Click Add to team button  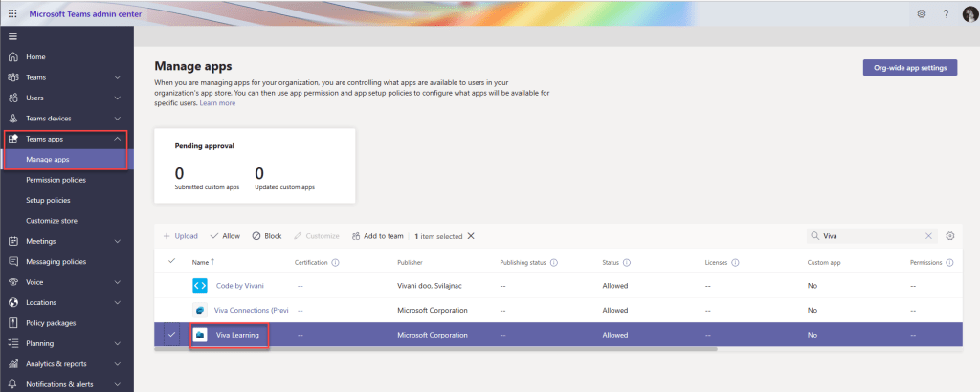[x=377, y=236]
